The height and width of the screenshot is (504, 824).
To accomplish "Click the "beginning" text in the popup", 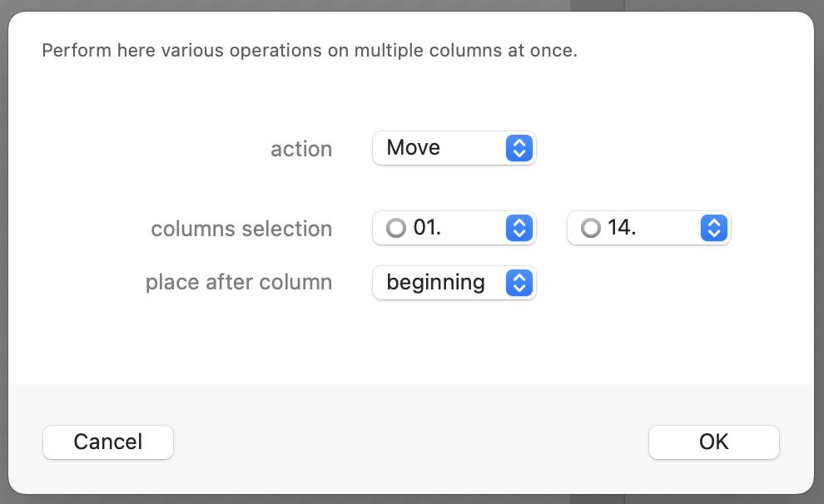I will pyautogui.click(x=435, y=283).
